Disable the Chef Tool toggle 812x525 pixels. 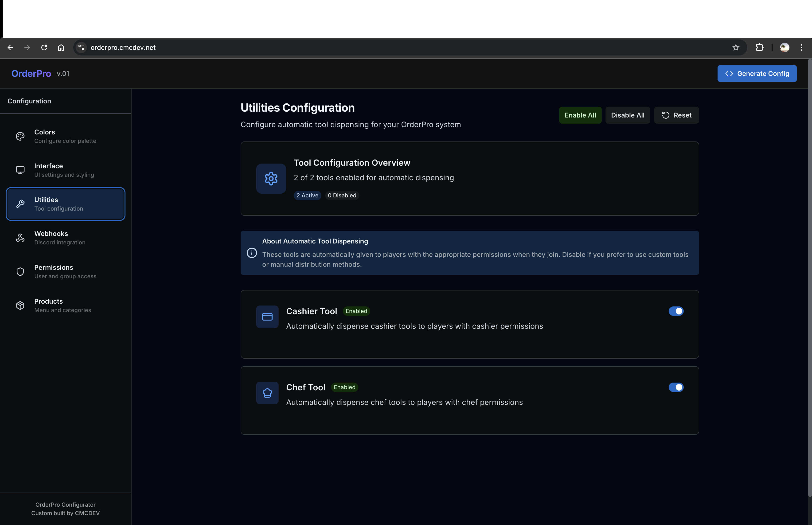tap(676, 387)
